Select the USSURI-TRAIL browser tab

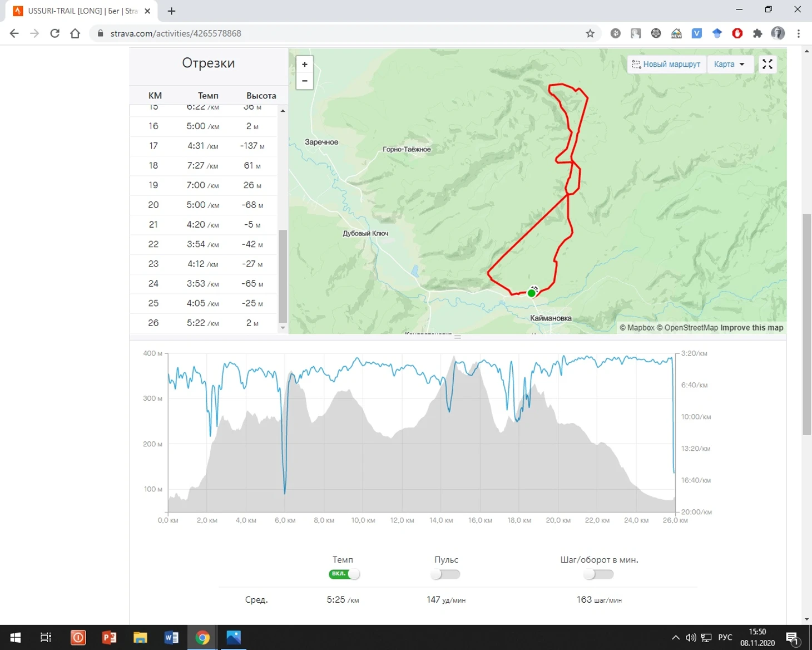pos(78,11)
